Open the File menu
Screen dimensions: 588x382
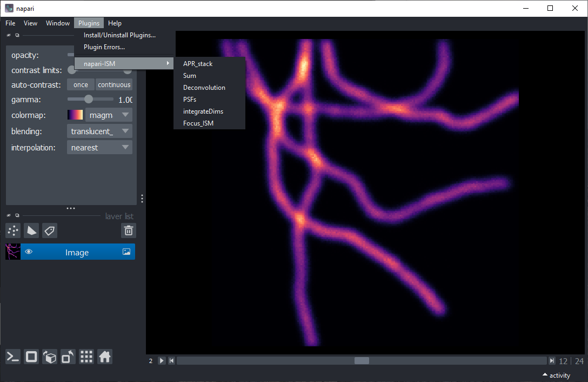coord(10,23)
